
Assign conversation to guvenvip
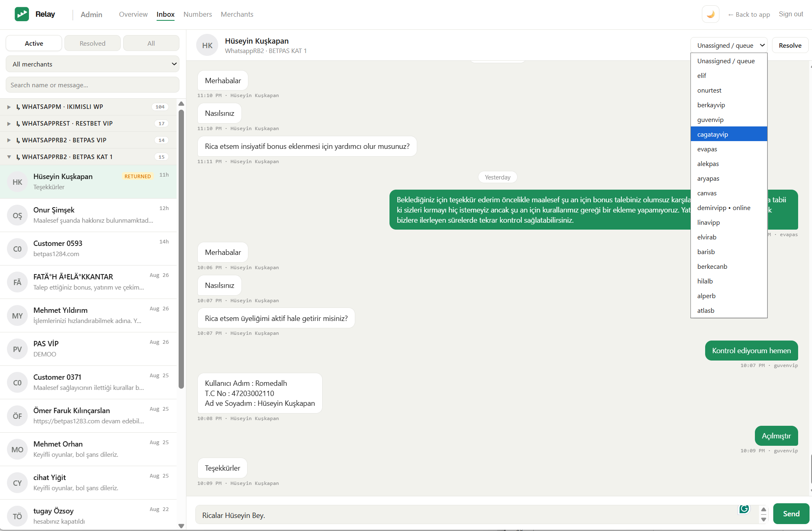[x=729, y=119]
